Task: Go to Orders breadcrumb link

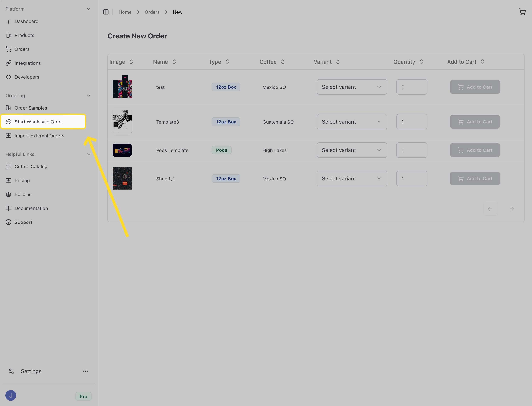Action: pos(152,12)
